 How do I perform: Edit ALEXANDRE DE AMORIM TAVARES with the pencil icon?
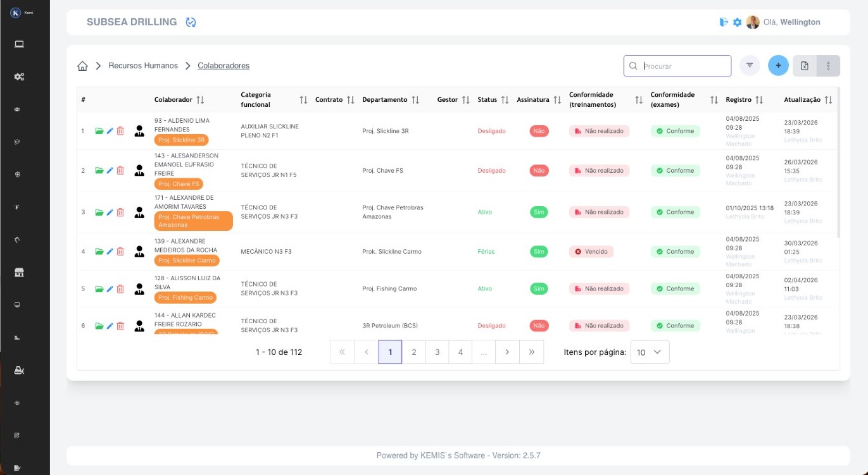(x=110, y=213)
